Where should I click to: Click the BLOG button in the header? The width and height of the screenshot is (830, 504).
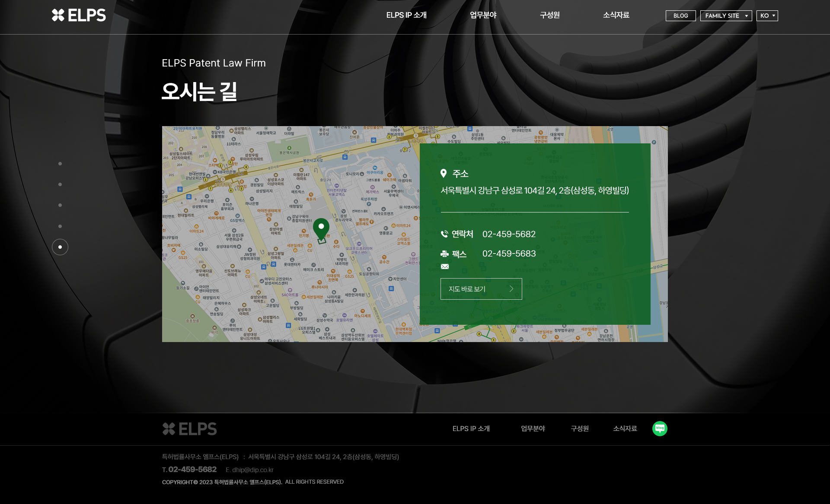680,16
